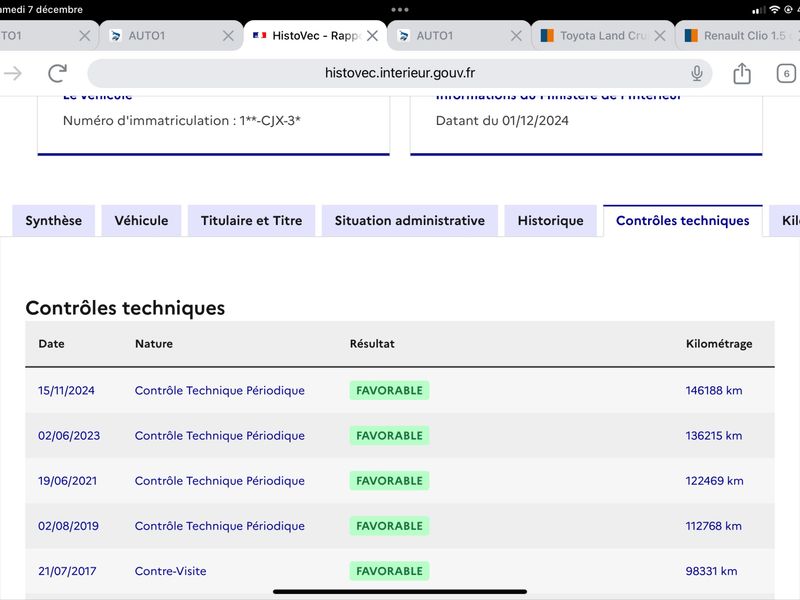Click the Kilométrage column header
This screenshot has width=800, height=600.
coord(719,344)
